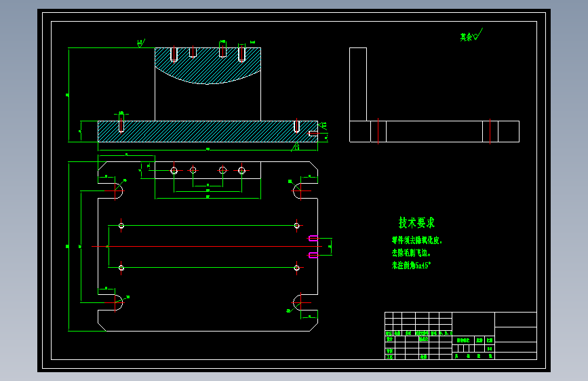Select the rightmost hole in the four-hole row
This screenshot has height=381, width=588.
pos(242,171)
